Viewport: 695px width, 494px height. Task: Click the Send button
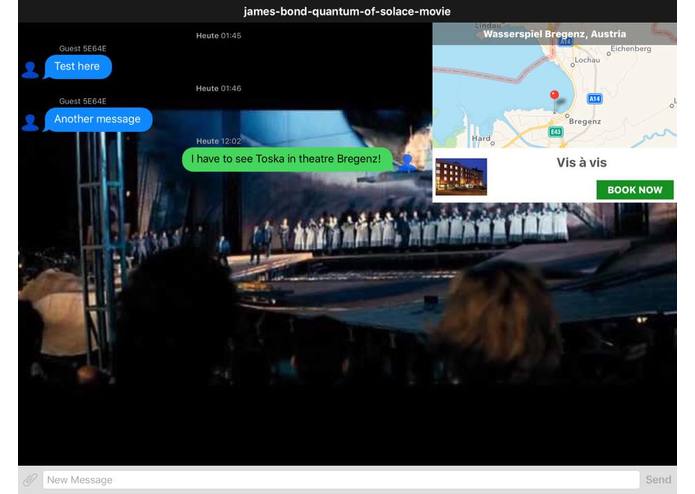tap(658, 480)
